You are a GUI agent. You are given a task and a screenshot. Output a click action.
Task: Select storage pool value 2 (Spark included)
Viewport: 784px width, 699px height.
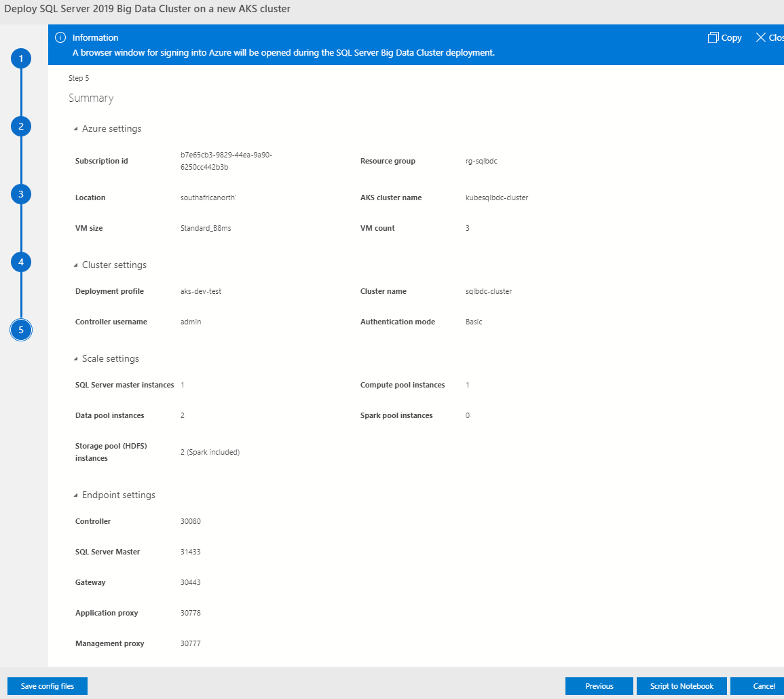click(210, 452)
